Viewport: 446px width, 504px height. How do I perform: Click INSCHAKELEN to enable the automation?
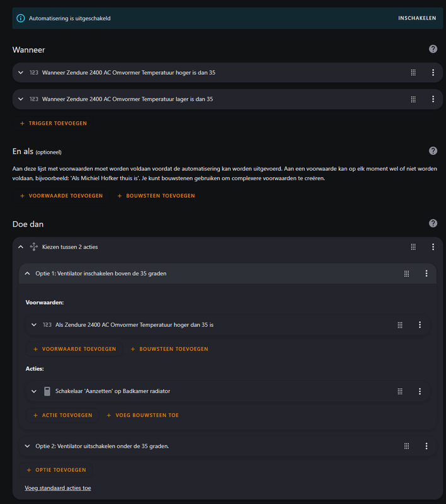[416, 18]
